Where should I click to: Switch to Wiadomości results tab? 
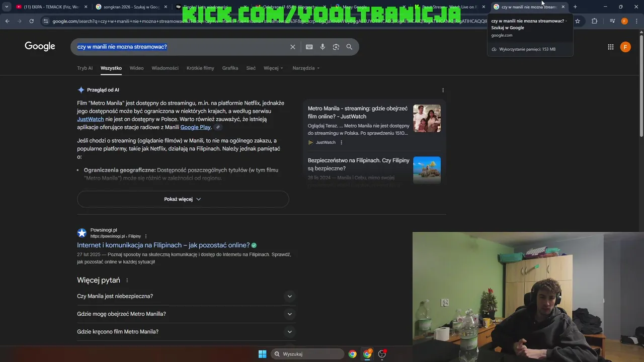point(165,68)
